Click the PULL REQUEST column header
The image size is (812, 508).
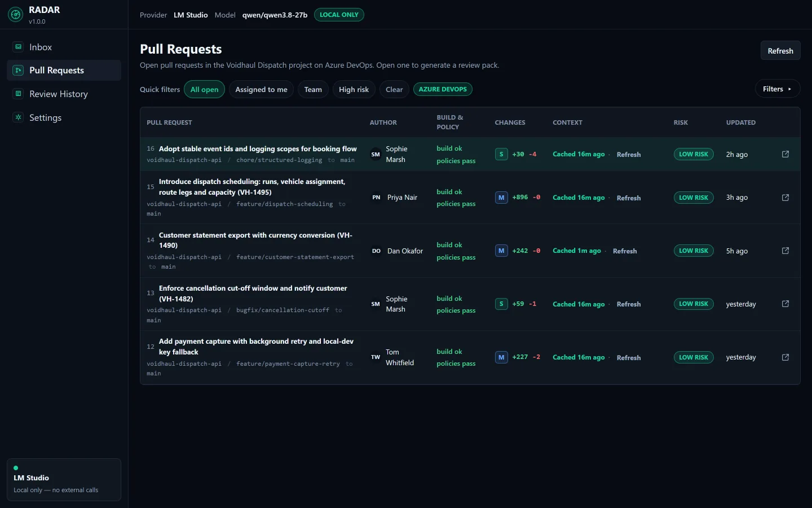click(x=169, y=122)
